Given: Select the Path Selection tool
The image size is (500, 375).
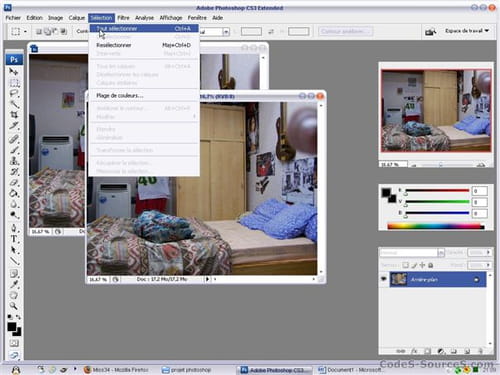Looking at the screenshot, I should pos(14,250).
